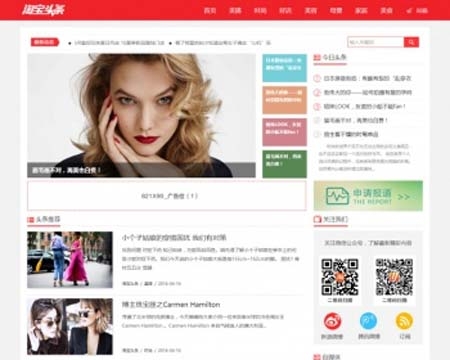Viewport: 450px width, 360px height.
Task: Open the first ranked headline in 今日头条
Action: pos(367,78)
